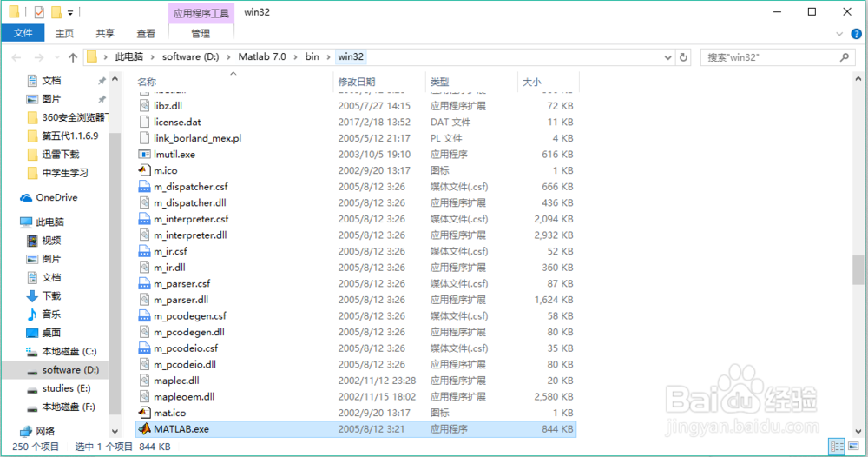Select the maplec.dll file
The image size is (868, 457).
coord(356,381)
